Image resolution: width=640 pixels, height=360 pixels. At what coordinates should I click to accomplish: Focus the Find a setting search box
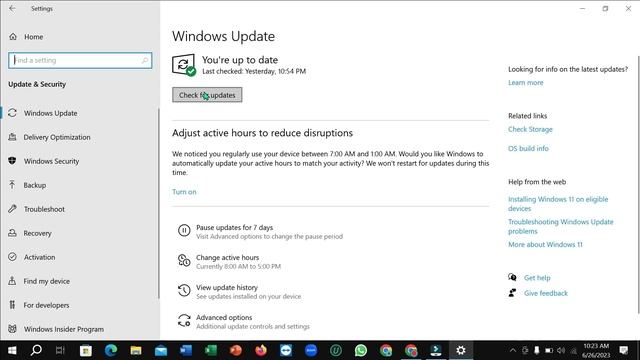80,60
